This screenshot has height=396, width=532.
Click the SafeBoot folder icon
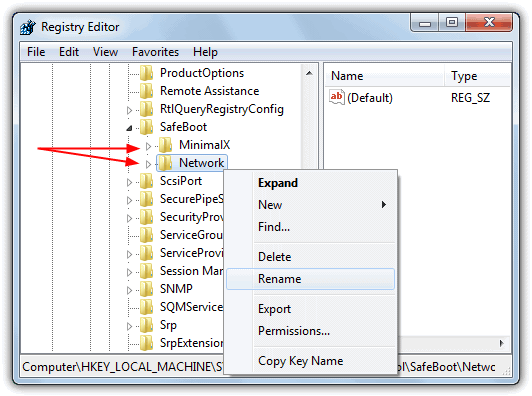pyautogui.click(x=147, y=127)
